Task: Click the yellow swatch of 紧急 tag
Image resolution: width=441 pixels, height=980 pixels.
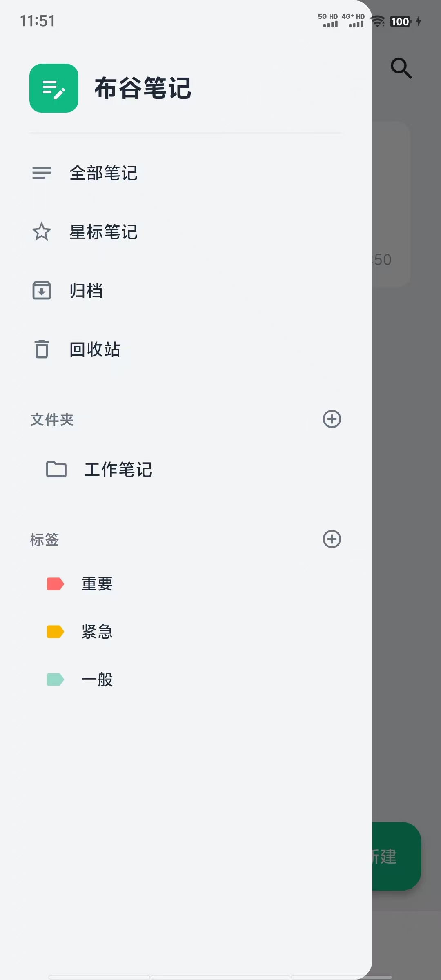Action: click(55, 632)
